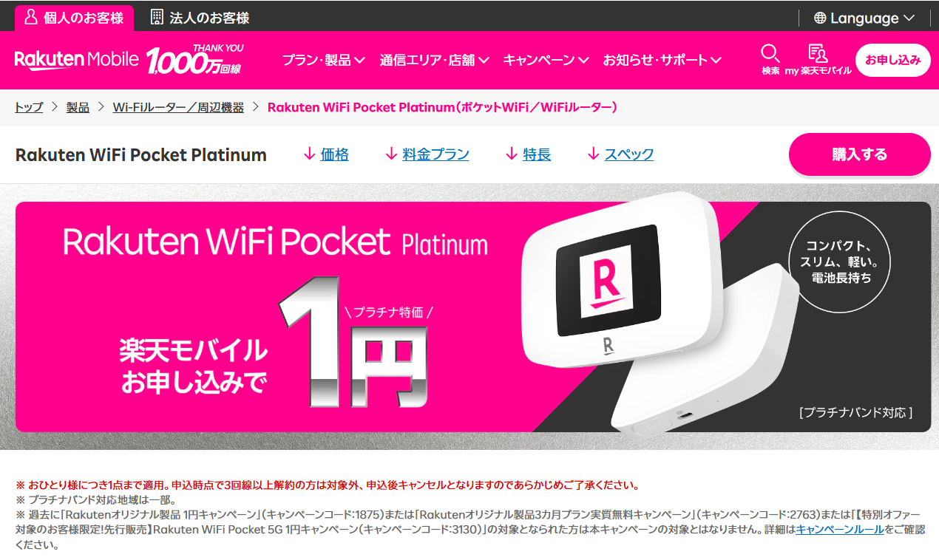The image size is (939, 560).
Task: Open my 楽天モバイル account icon
Action: click(x=818, y=53)
